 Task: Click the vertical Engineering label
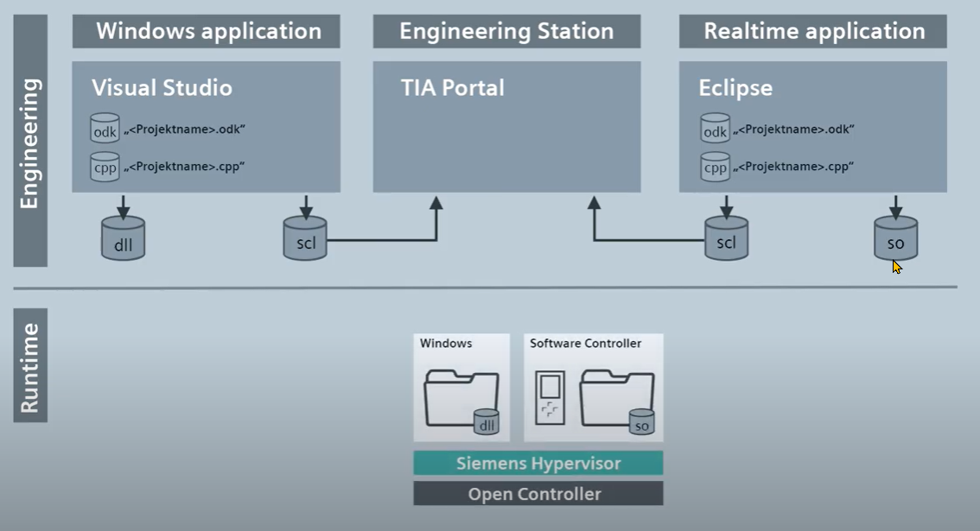click(x=30, y=142)
